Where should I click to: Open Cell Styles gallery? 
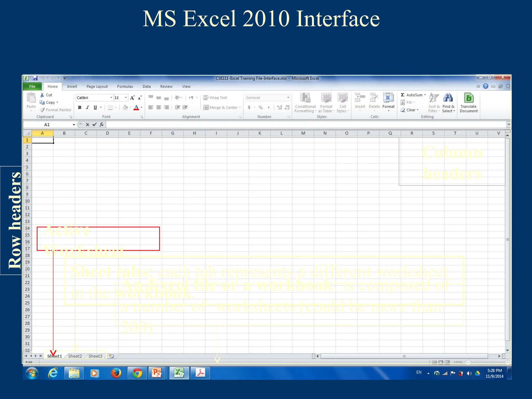pos(343,103)
